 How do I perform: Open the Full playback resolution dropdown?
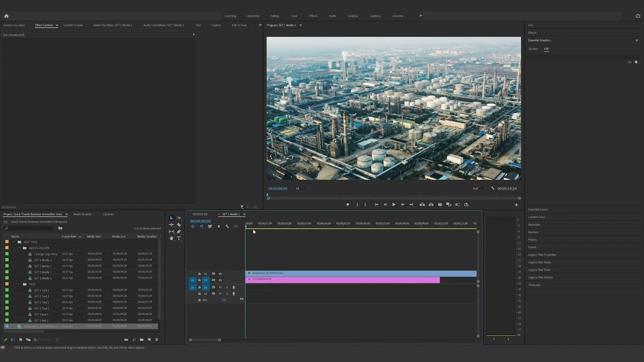(x=479, y=189)
